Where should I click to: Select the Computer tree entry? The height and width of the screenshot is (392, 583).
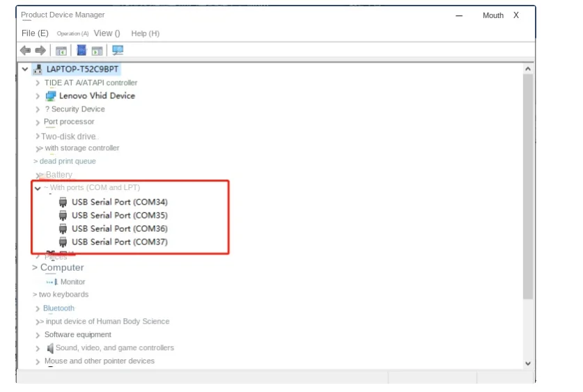tap(62, 267)
